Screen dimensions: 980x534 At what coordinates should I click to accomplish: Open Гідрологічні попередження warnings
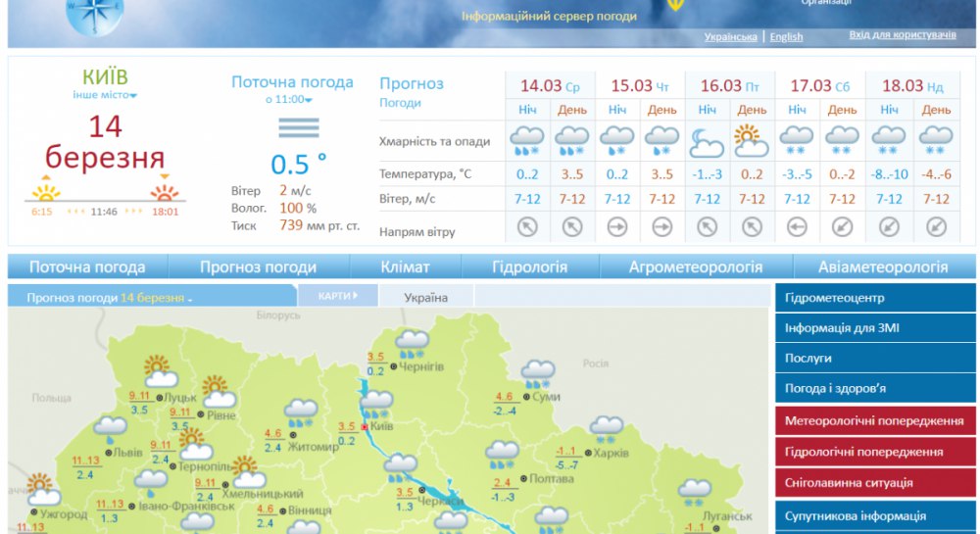[x=875, y=452]
